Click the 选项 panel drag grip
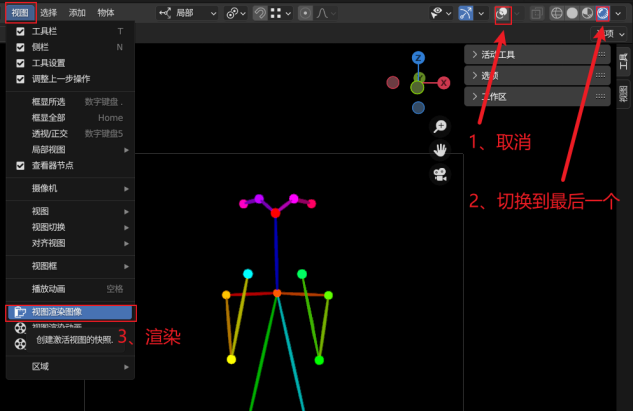 (x=600, y=75)
